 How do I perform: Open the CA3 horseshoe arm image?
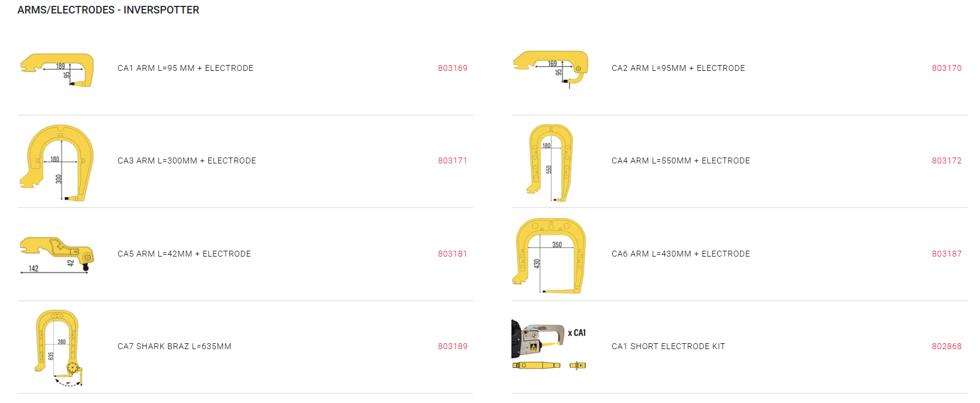pos(57,162)
